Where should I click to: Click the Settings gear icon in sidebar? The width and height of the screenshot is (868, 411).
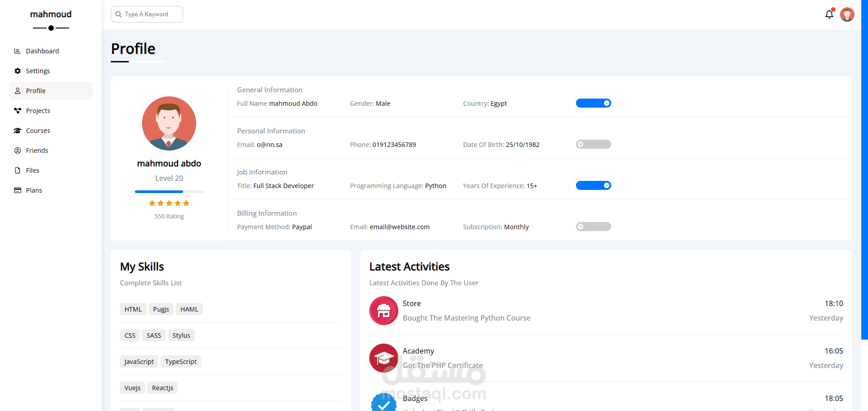point(17,71)
